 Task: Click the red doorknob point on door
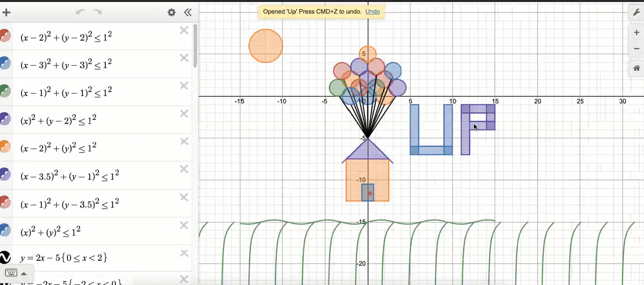[x=370, y=193]
